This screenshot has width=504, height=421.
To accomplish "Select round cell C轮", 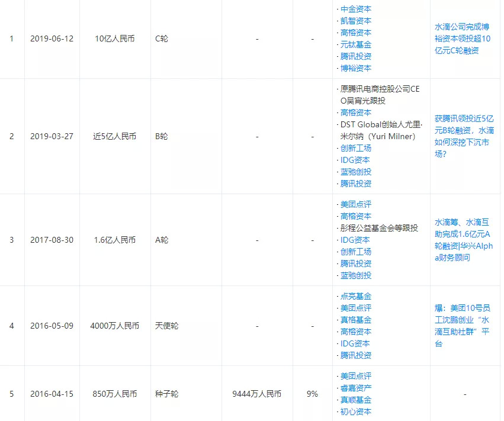I will [x=162, y=39].
